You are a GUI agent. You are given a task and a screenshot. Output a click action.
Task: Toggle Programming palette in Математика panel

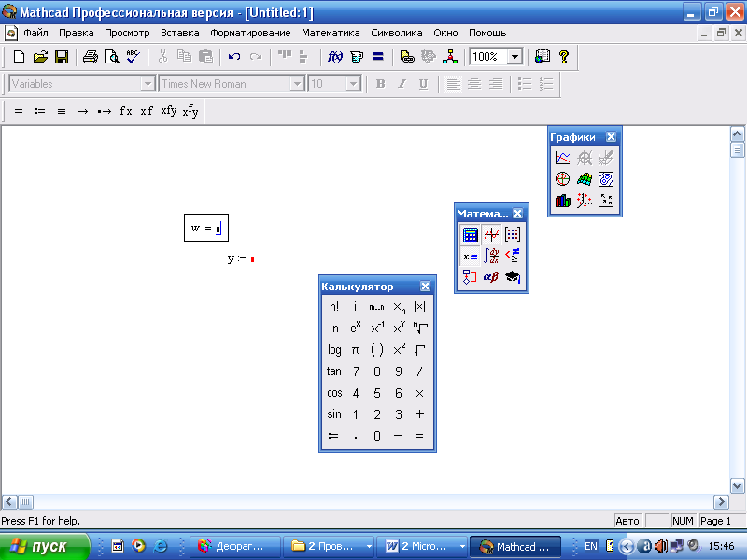pyautogui.click(x=470, y=277)
